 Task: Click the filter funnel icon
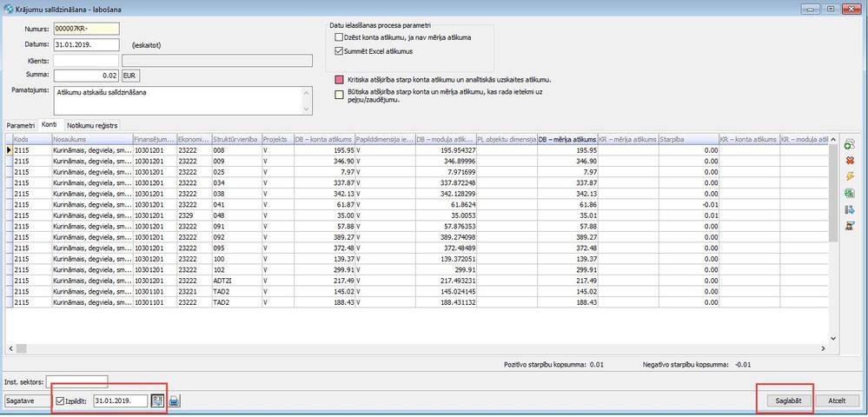pos(849,226)
